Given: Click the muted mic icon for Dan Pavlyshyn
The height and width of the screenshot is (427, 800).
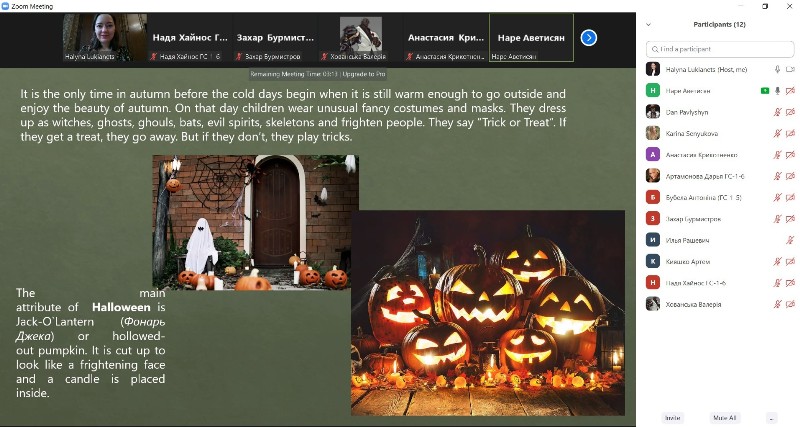Looking at the screenshot, I should [777, 112].
